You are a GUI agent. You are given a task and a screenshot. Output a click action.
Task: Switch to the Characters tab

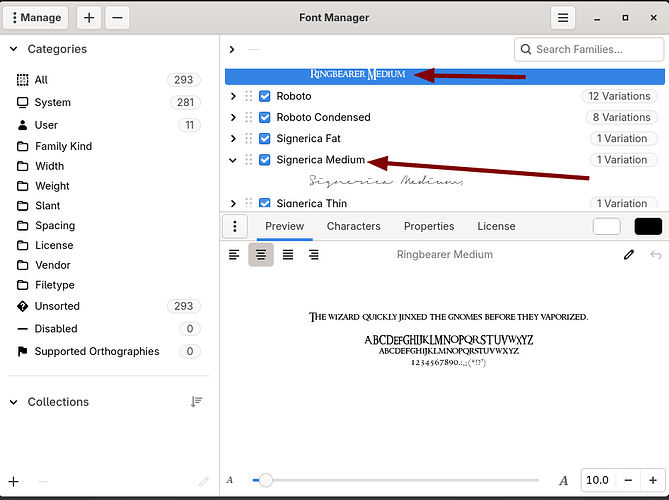[x=353, y=226]
